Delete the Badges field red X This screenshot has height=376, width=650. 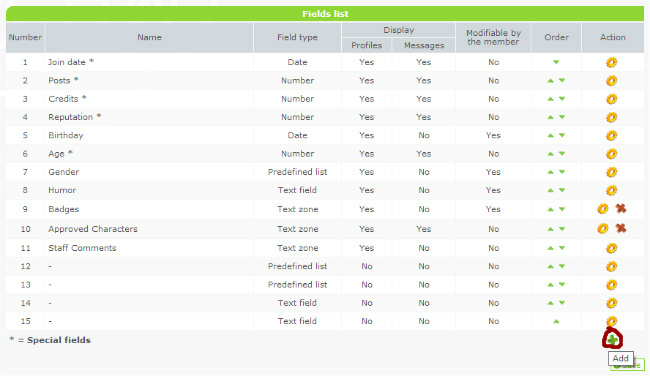621,209
